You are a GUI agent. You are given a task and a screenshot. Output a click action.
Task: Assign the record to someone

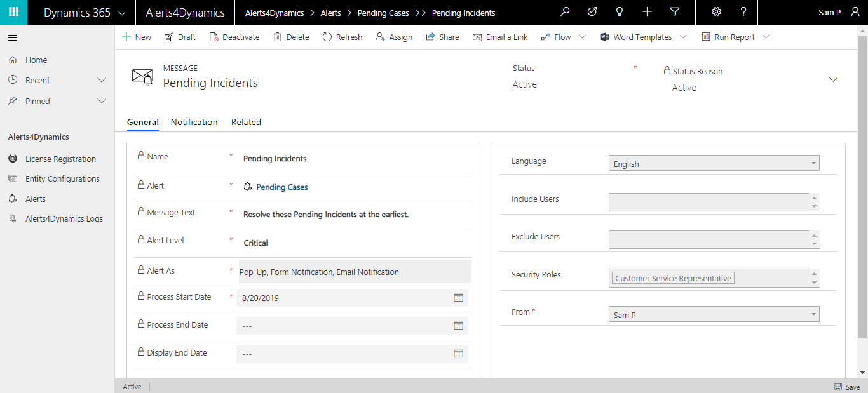pyautogui.click(x=394, y=37)
